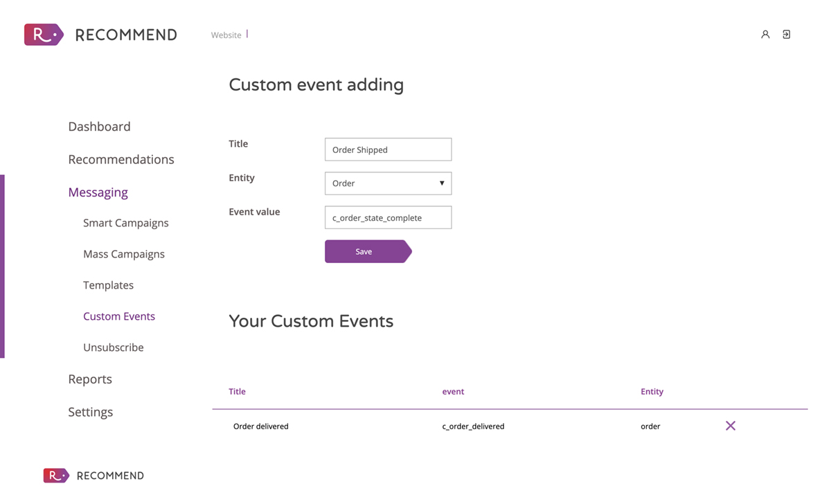Click the Recommend logo in header
The width and height of the screenshot is (831, 504).
(100, 35)
